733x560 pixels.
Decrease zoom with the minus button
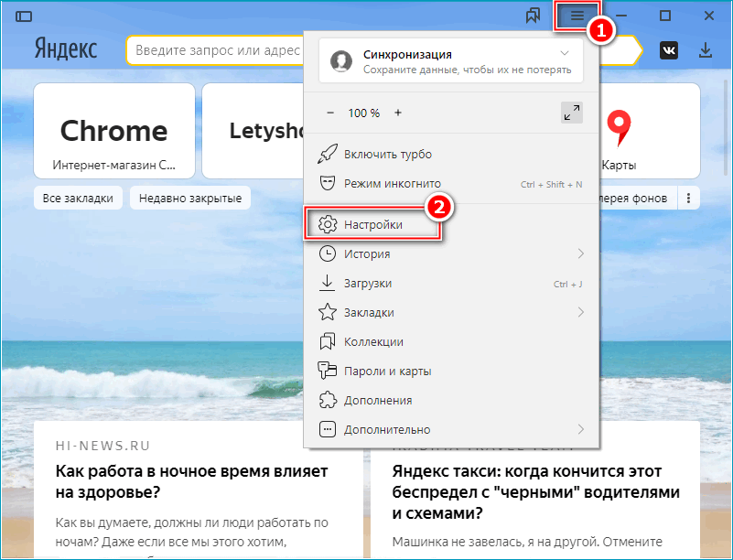[330, 113]
